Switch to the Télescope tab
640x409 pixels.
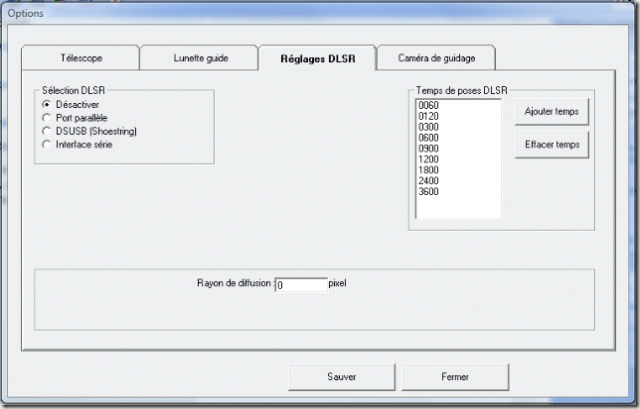tap(78, 58)
